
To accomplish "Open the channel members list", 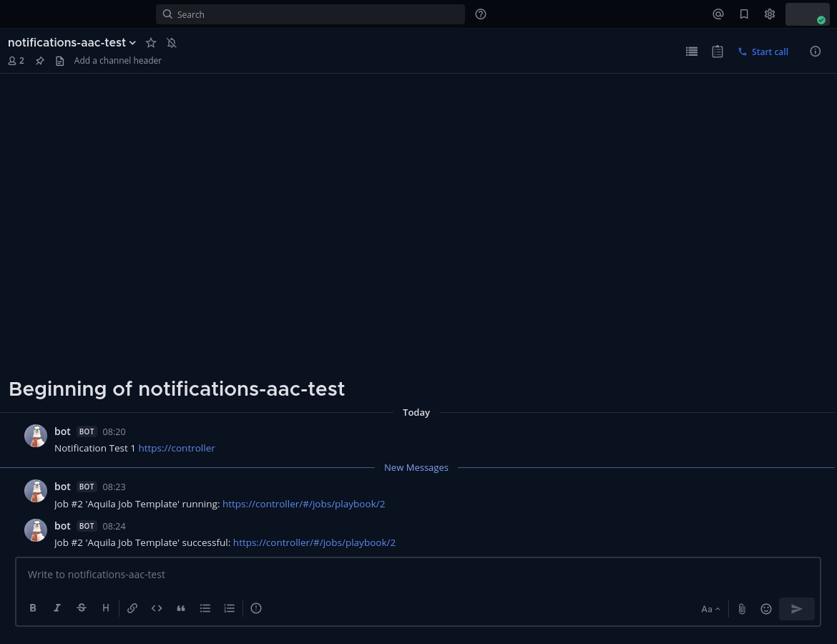I will point(16,61).
